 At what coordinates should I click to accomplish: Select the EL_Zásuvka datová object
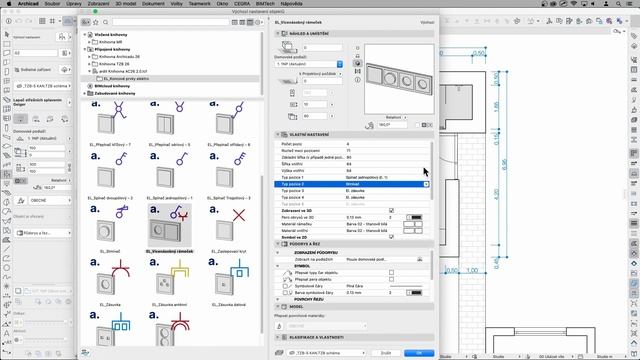[x=229, y=282]
